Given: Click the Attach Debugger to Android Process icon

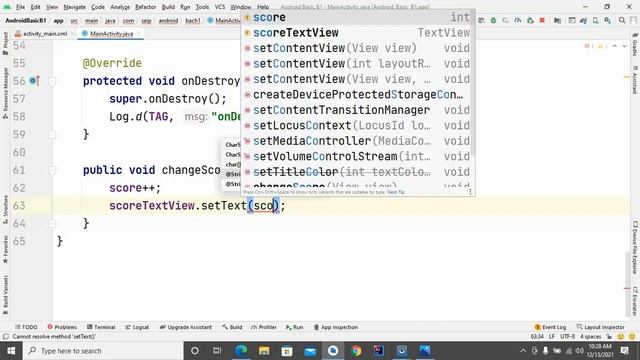Looking at the screenshot, I should point(530,20).
